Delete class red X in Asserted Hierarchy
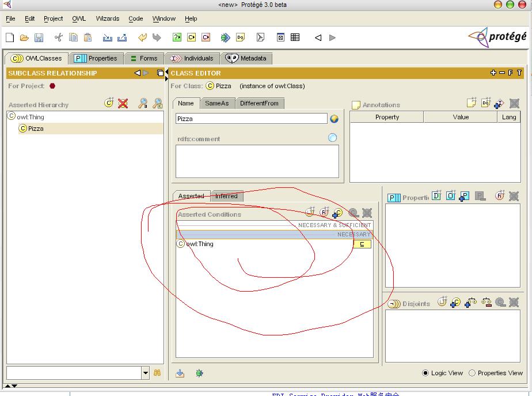 (123, 103)
